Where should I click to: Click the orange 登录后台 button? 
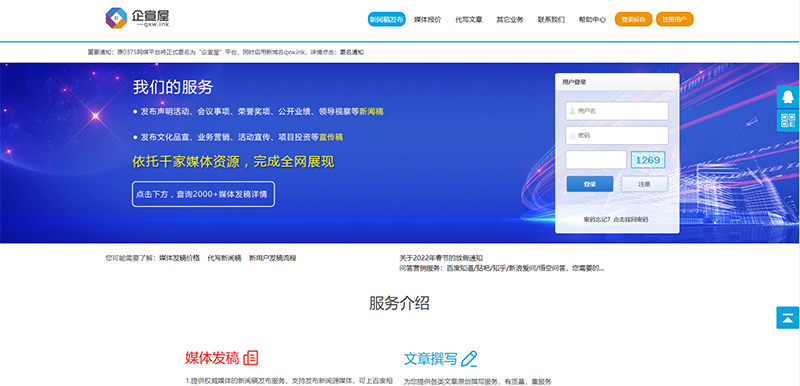[633, 19]
